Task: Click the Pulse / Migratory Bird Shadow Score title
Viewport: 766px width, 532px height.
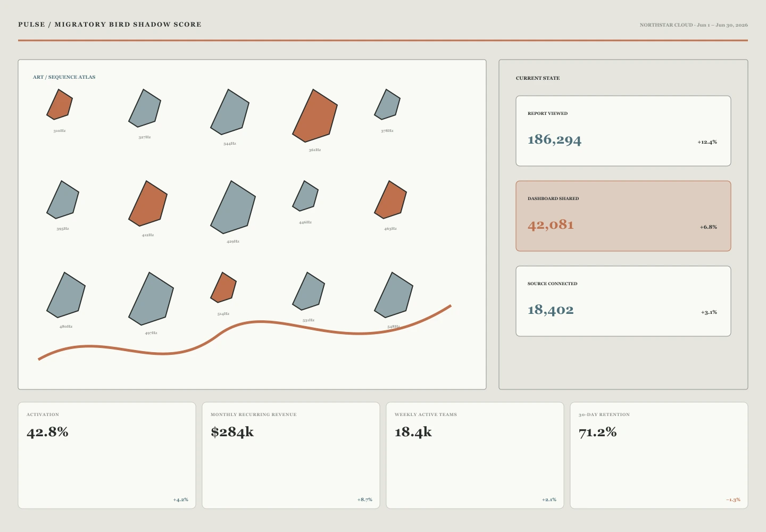Action: pyautogui.click(x=110, y=24)
